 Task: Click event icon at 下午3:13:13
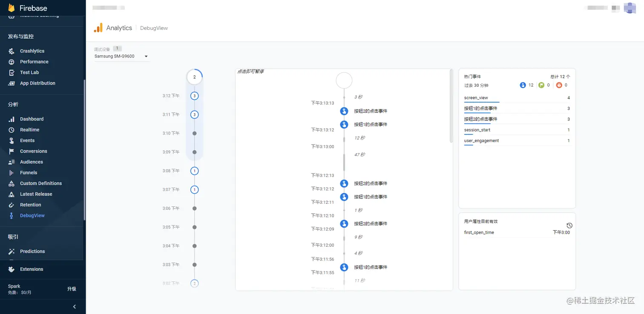(344, 111)
